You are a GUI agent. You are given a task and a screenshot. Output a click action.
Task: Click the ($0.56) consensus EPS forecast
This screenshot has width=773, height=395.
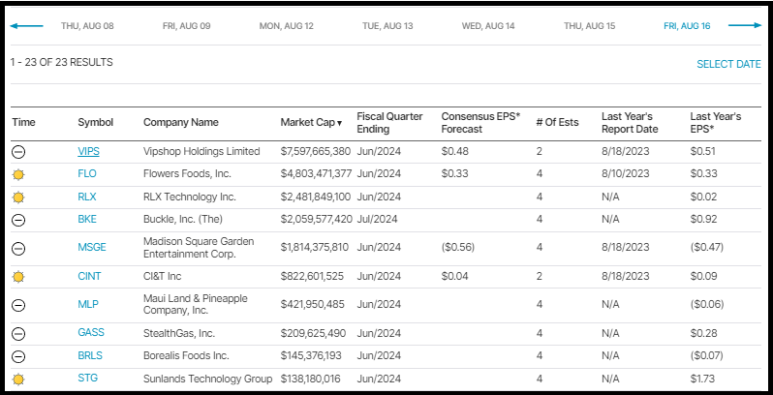458,248
